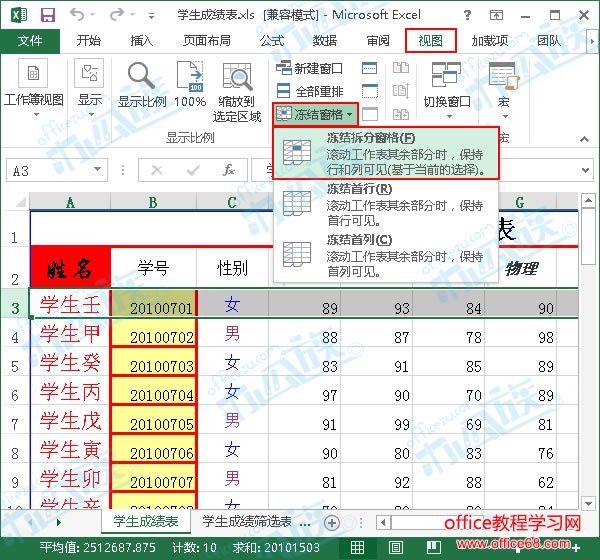Open Macros (宏) dropdown
The width and height of the screenshot is (600, 560).
click(504, 90)
